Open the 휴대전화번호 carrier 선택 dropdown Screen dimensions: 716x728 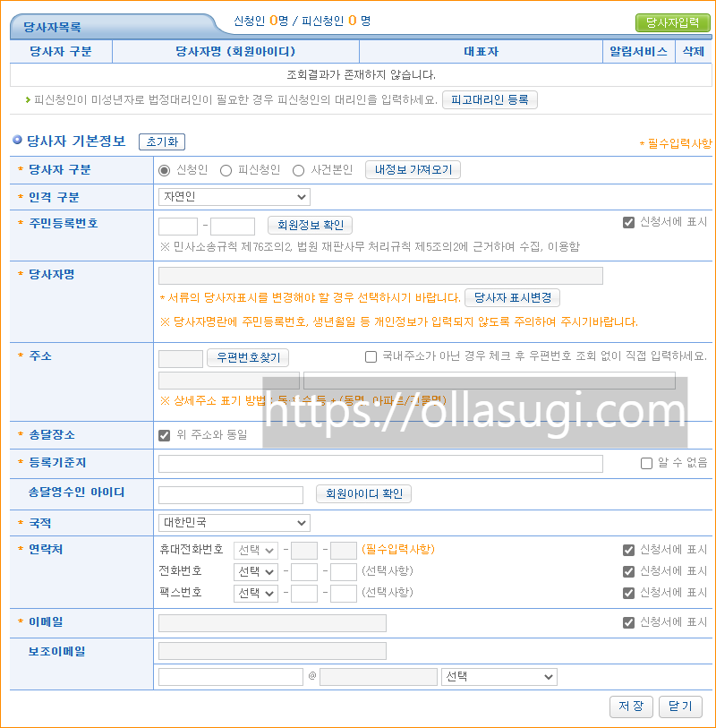click(256, 550)
